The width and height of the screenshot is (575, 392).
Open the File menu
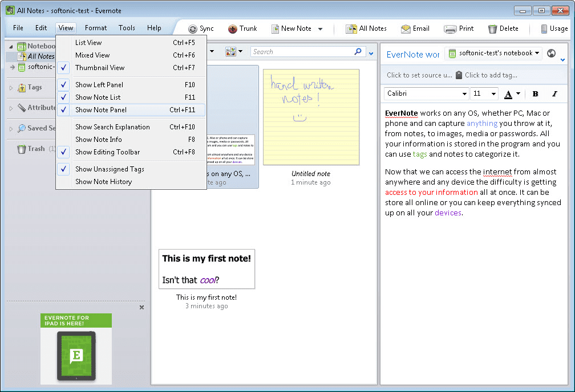(x=18, y=28)
